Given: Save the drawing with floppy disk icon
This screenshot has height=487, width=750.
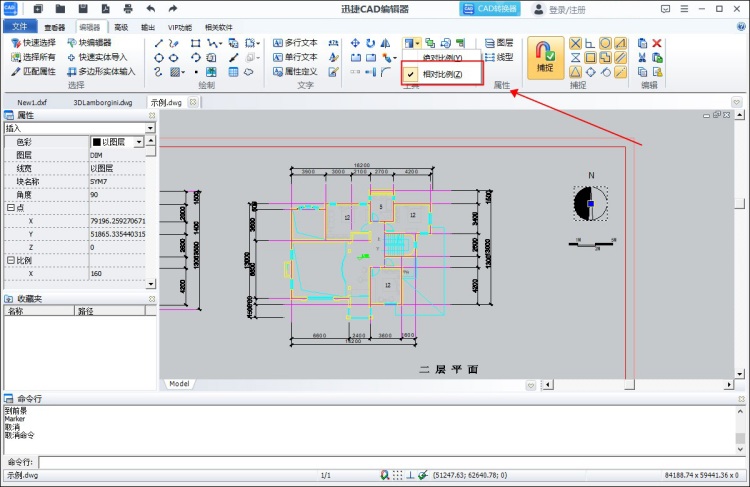Looking at the screenshot, I should pos(83,9).
